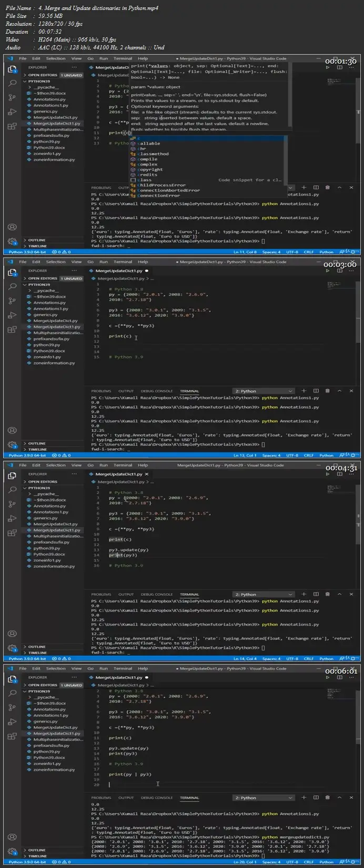Open Run and Debug in the 00:06:01 frame

[13, 721]
